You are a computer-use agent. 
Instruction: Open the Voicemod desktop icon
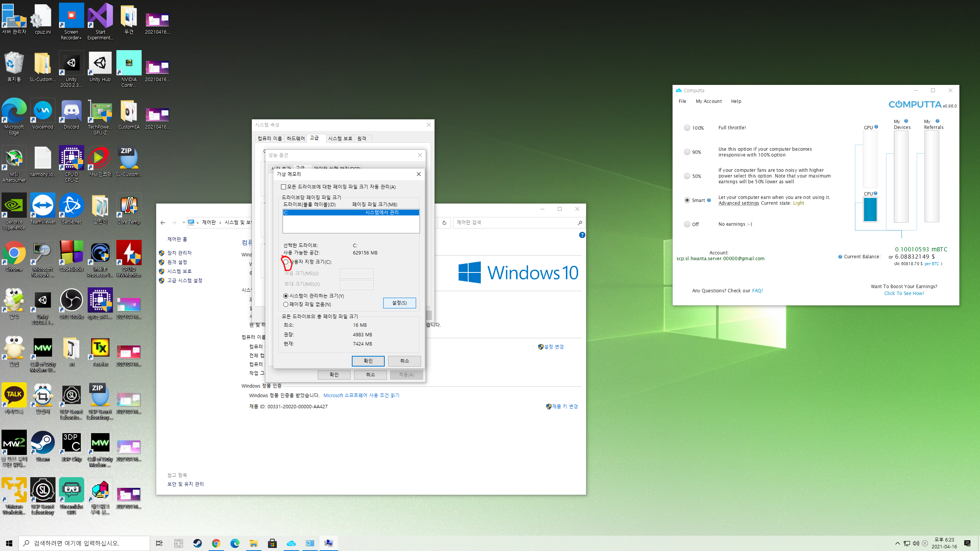click(42, 114)
